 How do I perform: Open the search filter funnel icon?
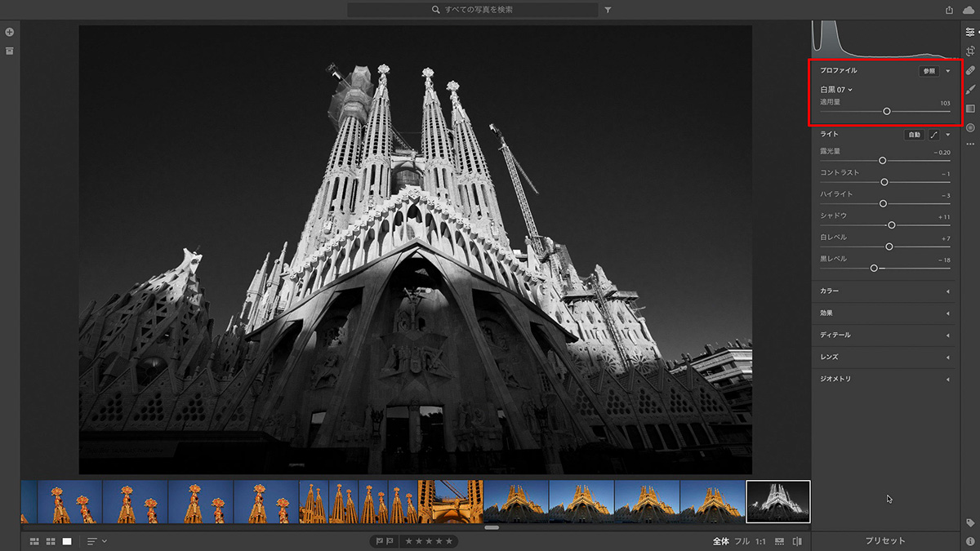tap(608, 10)
